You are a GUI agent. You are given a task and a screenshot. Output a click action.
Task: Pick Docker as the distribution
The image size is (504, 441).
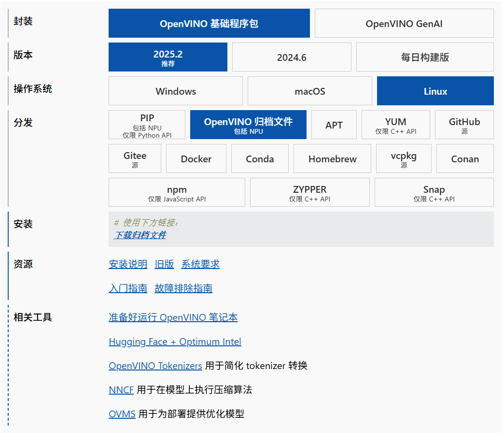[x=196, y=158]
